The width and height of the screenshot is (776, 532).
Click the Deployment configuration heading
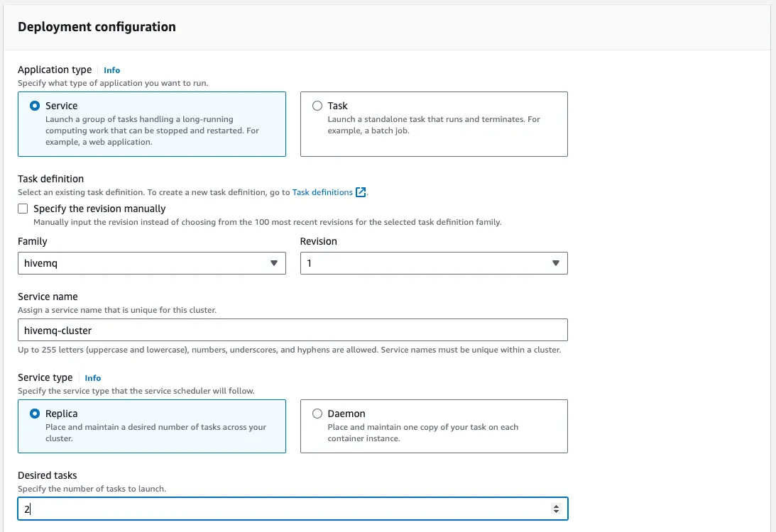tap(97, 27)
